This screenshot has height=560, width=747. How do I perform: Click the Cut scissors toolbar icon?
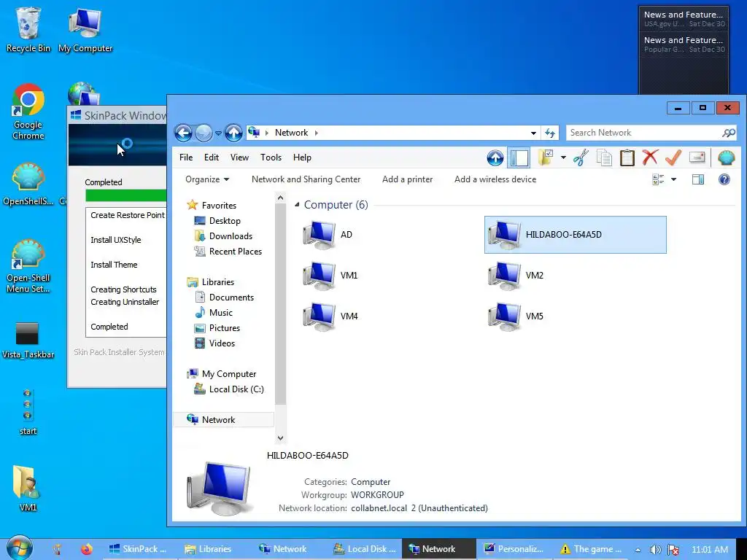coord(581,157)
